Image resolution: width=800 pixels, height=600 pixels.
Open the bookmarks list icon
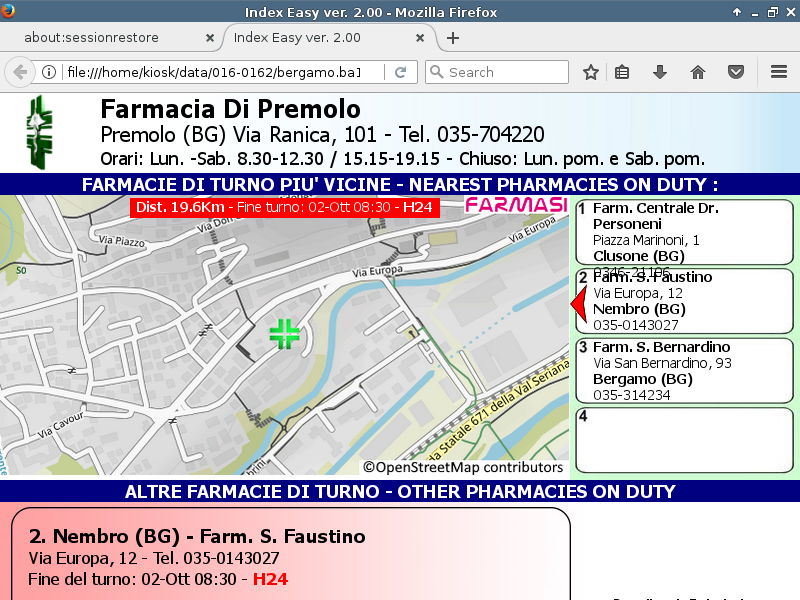pos(622,72)
